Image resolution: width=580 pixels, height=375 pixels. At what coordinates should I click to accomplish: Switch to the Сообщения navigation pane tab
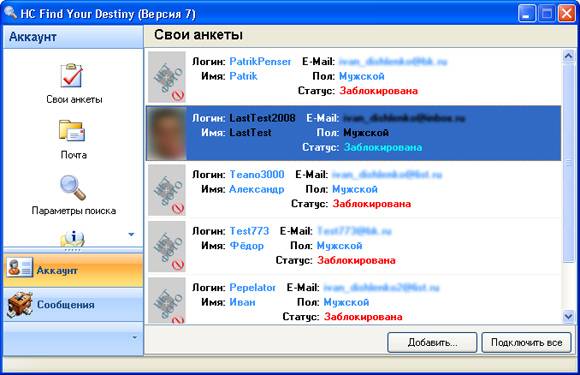click(x=73, y=305)
